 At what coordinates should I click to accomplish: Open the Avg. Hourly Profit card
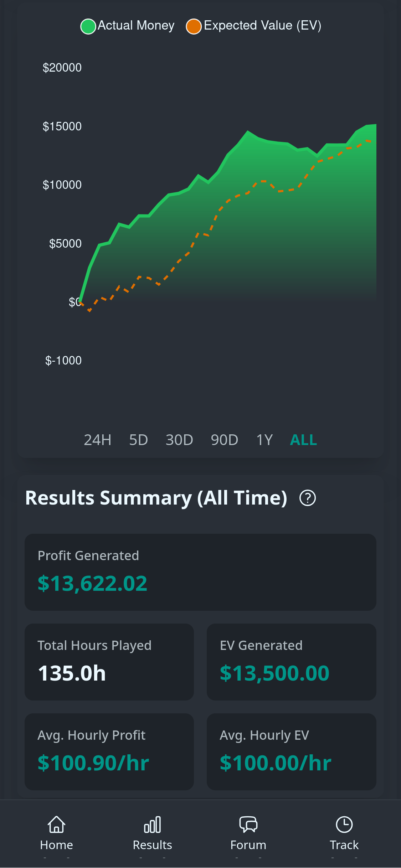point(109,751)
